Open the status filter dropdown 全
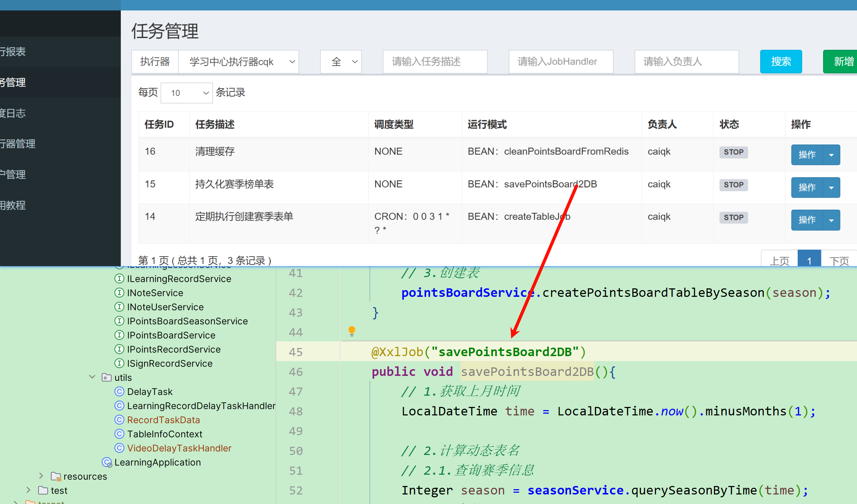 click(341, 62)
